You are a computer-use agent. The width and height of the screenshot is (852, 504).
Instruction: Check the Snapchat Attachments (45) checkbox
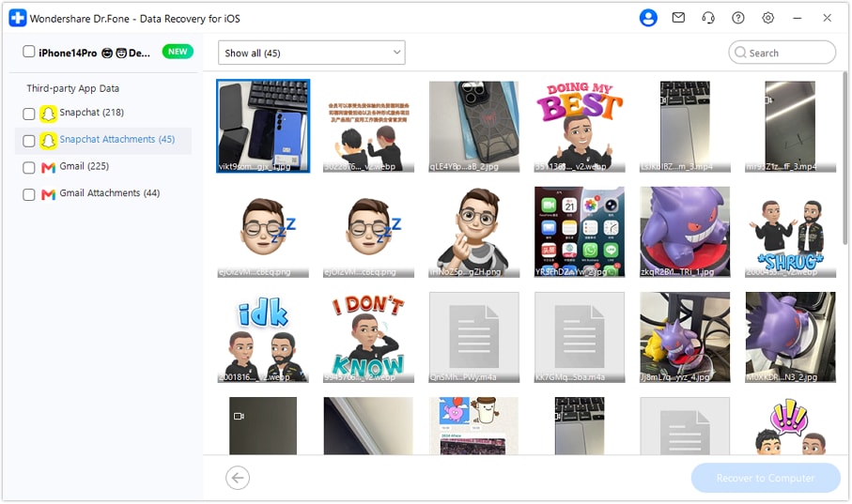coord(29,141)
